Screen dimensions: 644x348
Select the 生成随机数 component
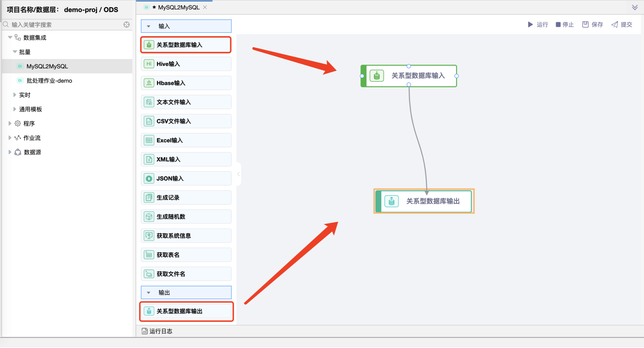tap(186, 217)
